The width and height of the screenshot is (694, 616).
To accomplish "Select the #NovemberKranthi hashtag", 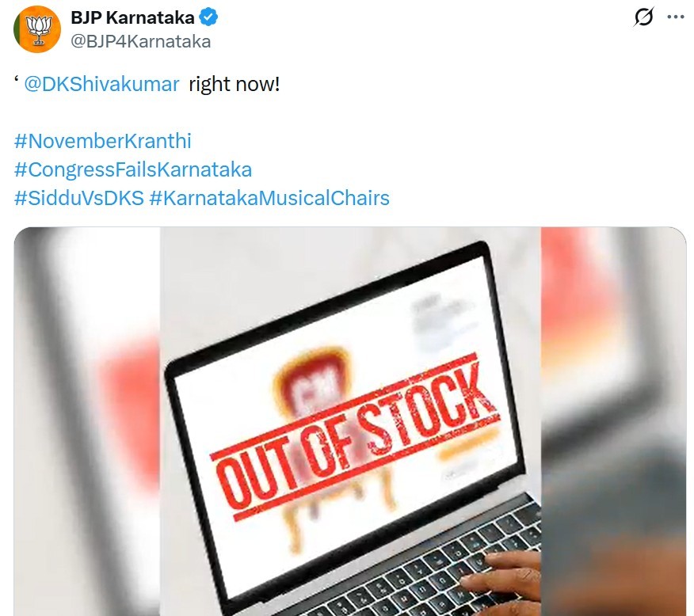I will (103, 141).
